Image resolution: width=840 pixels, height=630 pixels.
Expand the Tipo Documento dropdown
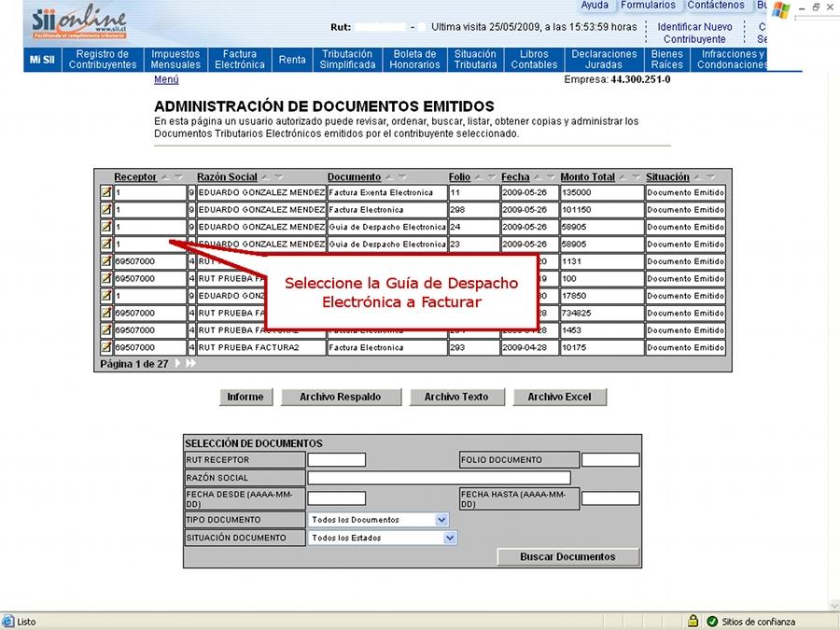[441, 520]
